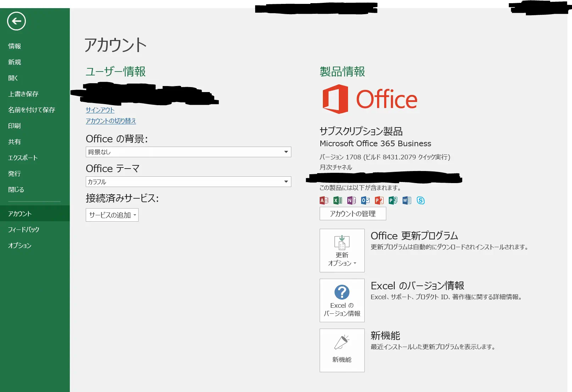572x392 pixels.
Task: Click the Skype app icon
Action: (420, 200)
